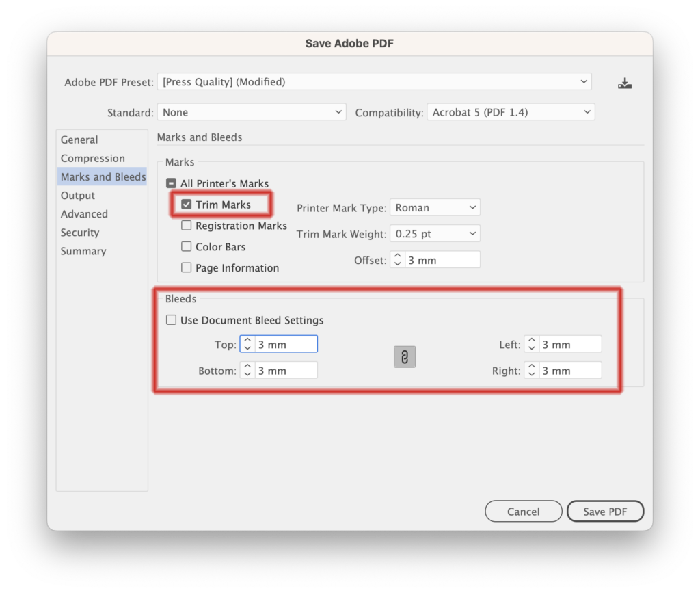Toggle All Printer's Marks checkbox
The height and width of the screenshot is (593, 700).
pyautogui.click(x=171, y=183)
